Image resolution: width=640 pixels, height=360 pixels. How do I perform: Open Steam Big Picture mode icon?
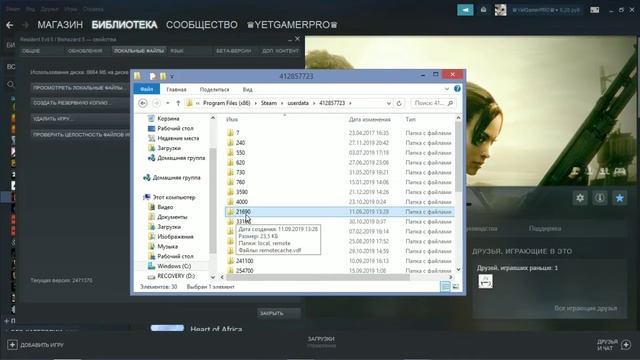tap(595, 10)
